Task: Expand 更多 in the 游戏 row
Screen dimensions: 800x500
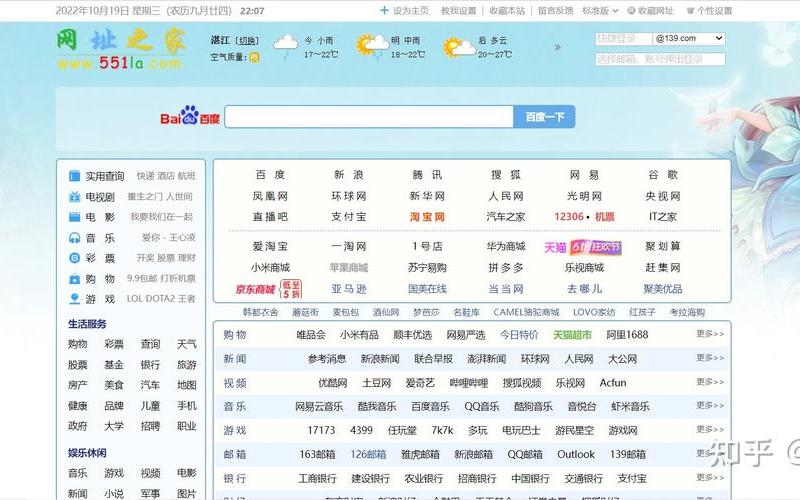Action: click(710, 429)
